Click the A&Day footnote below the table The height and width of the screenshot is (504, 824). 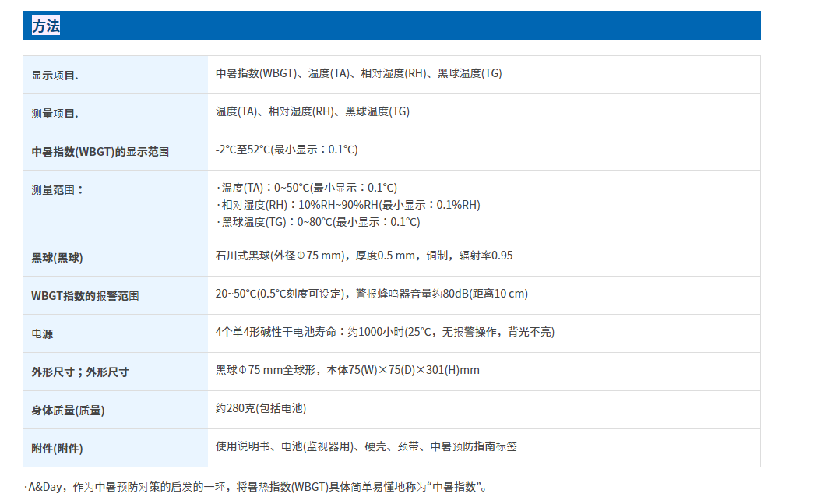[x=255, y=488]
